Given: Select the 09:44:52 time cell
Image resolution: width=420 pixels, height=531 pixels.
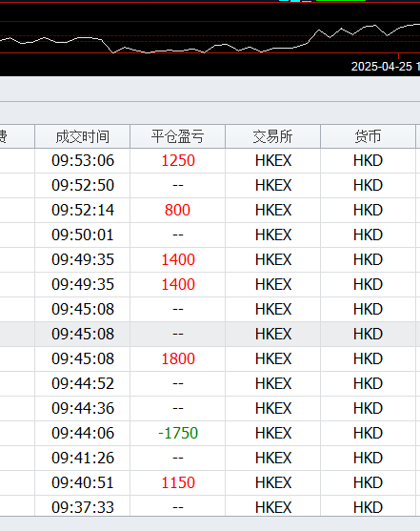Looking at the screenshot, I should (x=83, y=383).
